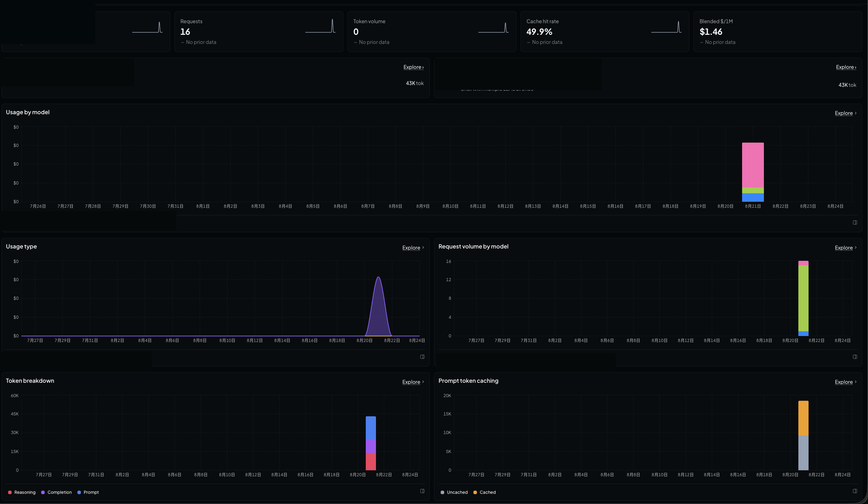
Task: Open Explore link for Usage by model
Action: [845, 113]
